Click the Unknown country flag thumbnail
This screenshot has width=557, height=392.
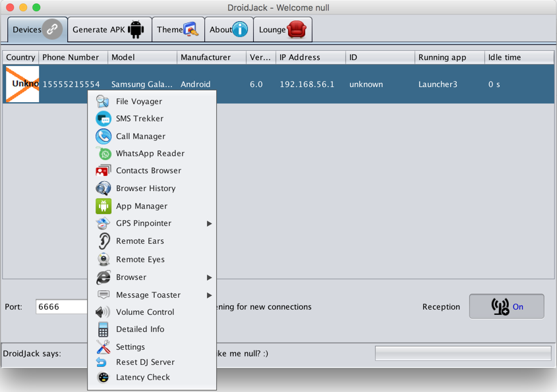click(22, 84)
